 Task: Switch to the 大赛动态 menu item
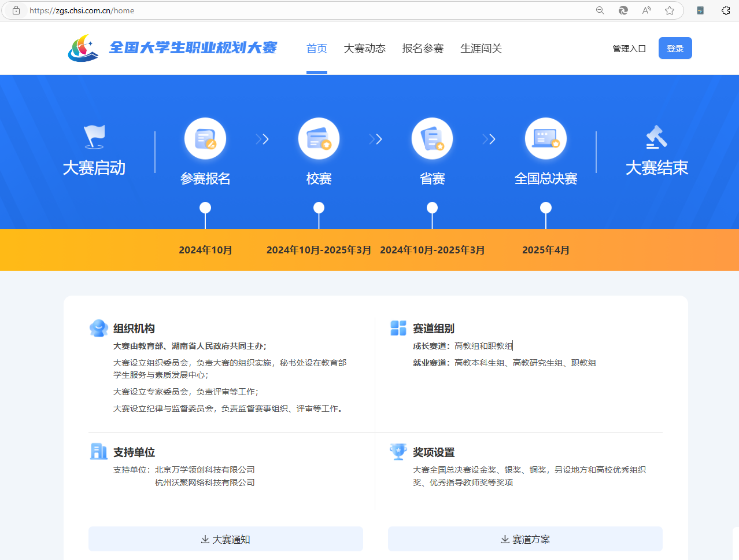pyautogui.click(x=364, y=49)
